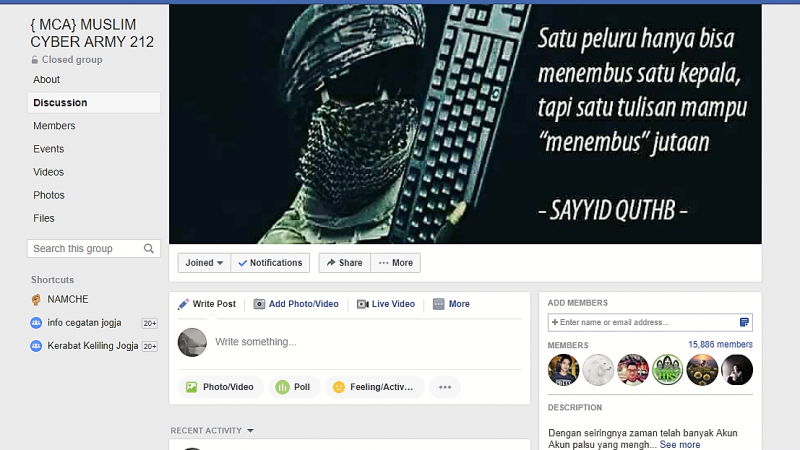Select the Discussion tab
The width and height of the screenshot is (800, 450).
(94, 103)
